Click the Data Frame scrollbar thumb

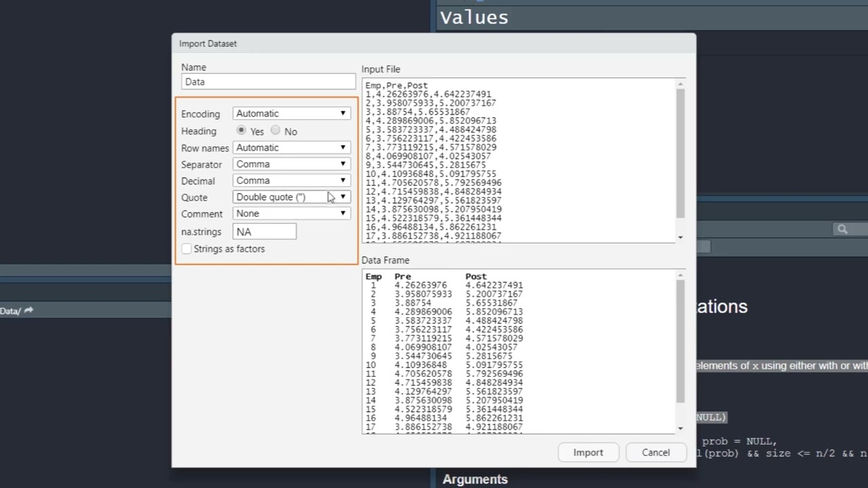pos(680,342)
